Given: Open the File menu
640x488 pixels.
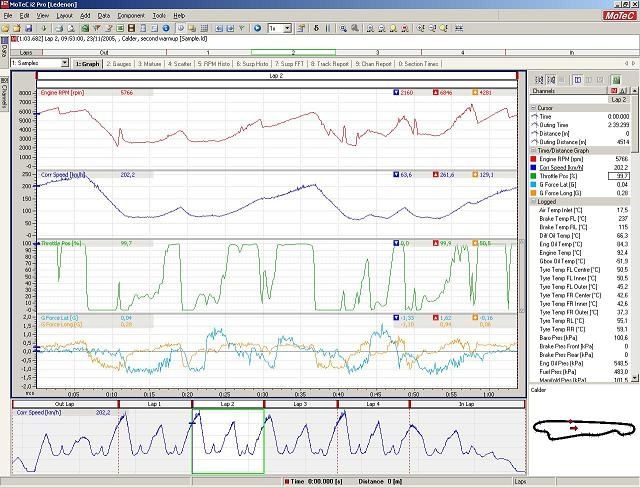Looking at the screenshot, I should click(8, 16).
